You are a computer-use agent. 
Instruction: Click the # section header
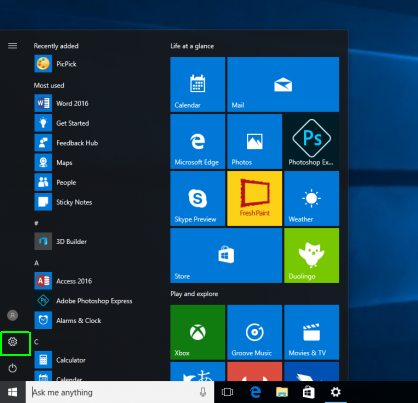tap(36, 223)
